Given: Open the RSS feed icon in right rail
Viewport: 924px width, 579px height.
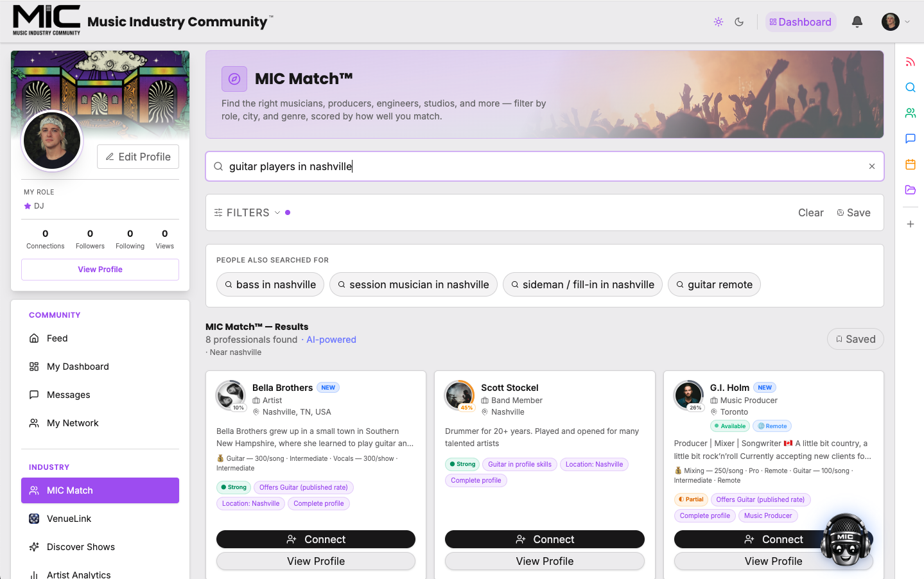Looking at the screenshot, I should coord(911,62).
